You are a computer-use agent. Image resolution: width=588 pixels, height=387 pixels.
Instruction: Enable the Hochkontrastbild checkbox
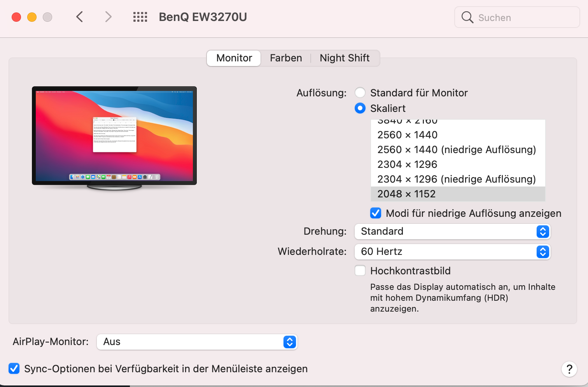pos(360,271)
